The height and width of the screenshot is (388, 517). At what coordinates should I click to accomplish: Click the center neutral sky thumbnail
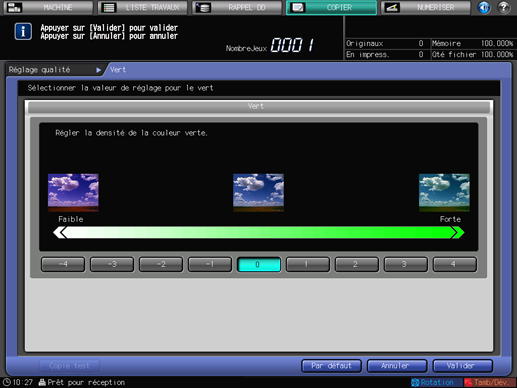[259, 192]
